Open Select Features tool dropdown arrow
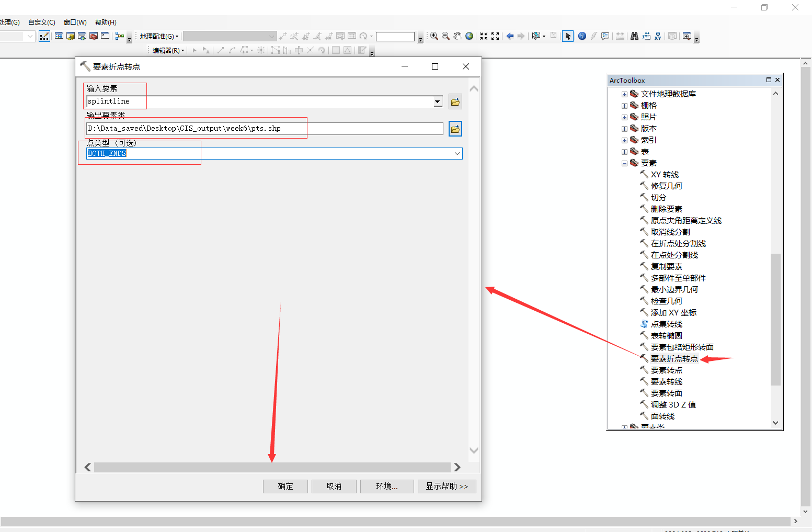 pos(544,36)
